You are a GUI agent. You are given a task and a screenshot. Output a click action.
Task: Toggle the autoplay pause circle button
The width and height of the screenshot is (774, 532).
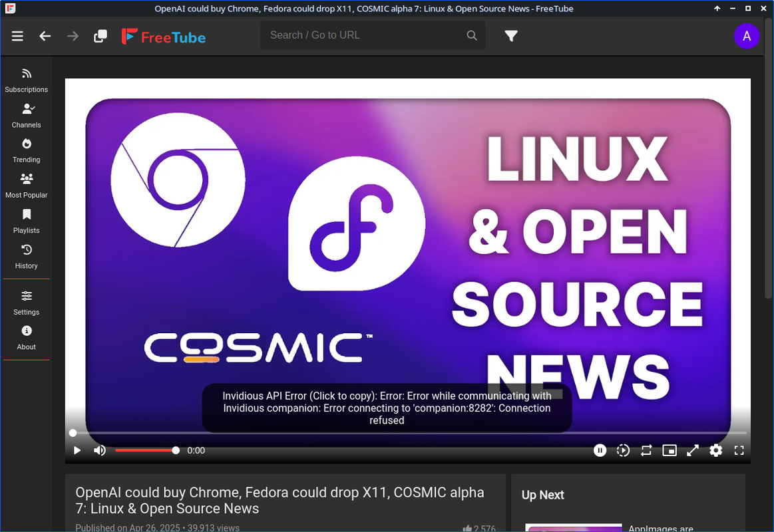[x=600, y=450]
